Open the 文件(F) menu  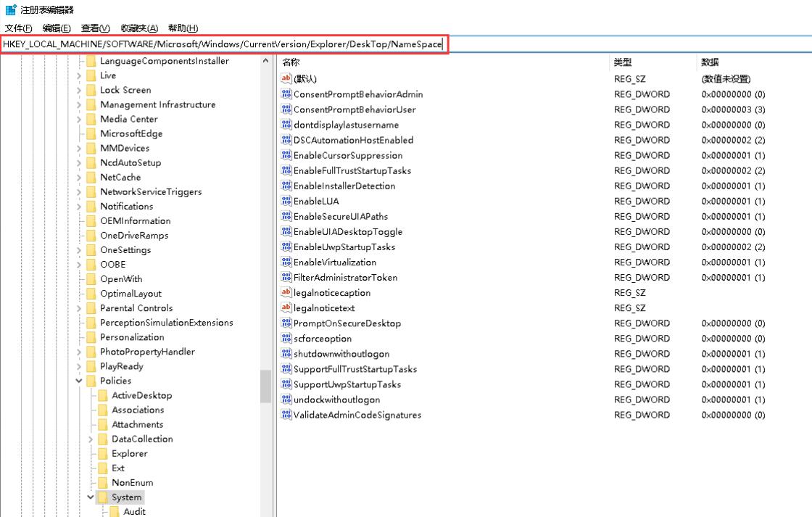pyautogui.click(x=19, y=28)
